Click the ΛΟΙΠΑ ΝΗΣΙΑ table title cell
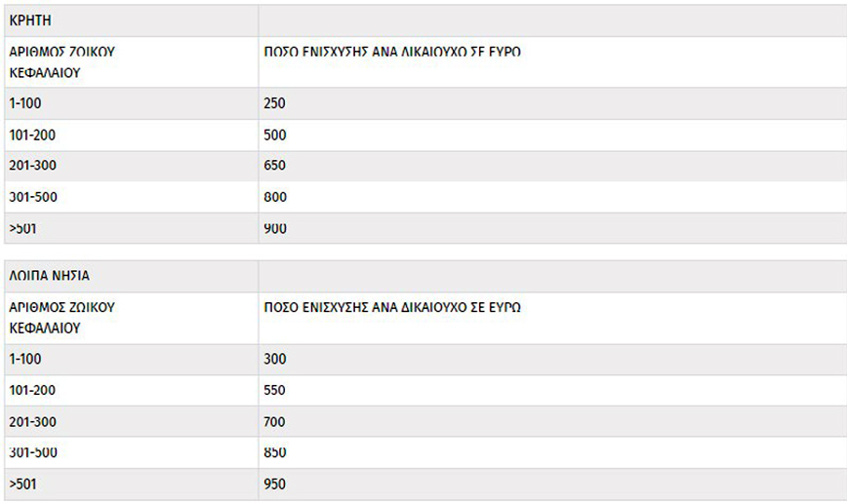Image resolution: width=847 pixels, height=504 pixels. click(49, 276)
